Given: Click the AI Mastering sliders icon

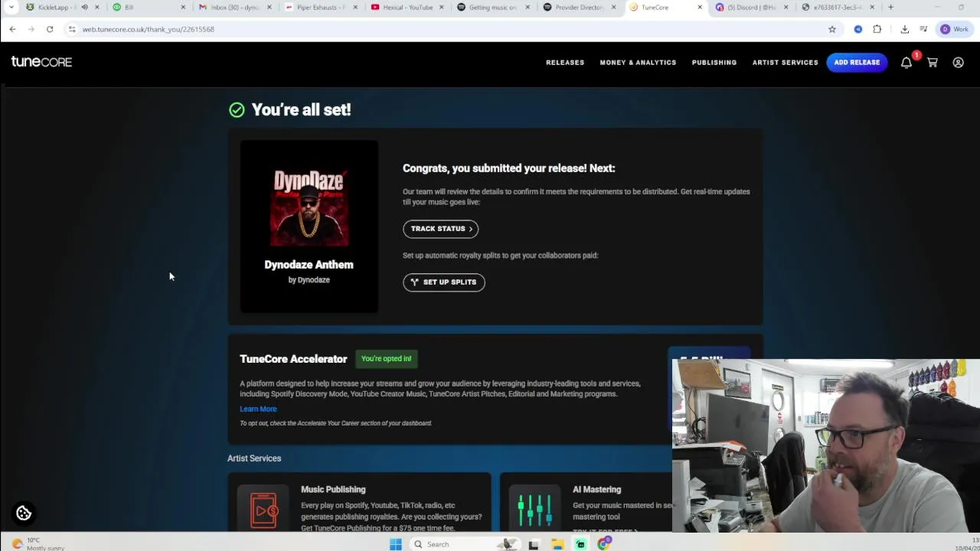Looking at the screenshot, I should (x=534, y=510).
